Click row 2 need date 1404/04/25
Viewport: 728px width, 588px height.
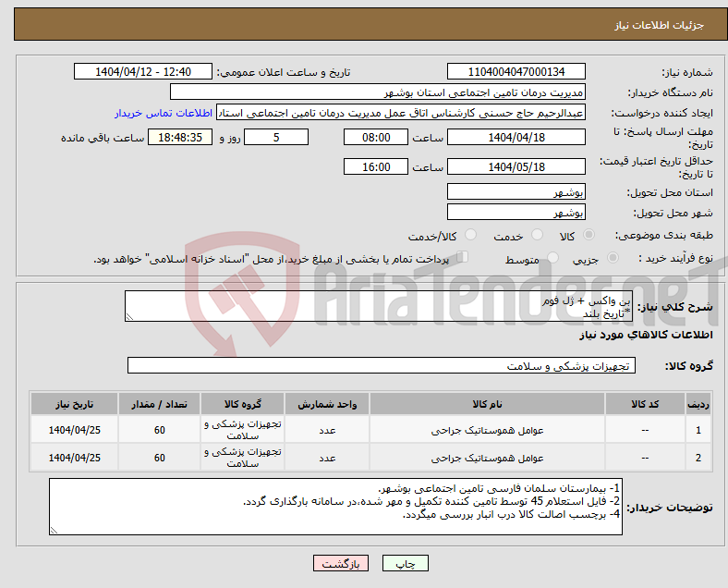[x=74, y=458]
